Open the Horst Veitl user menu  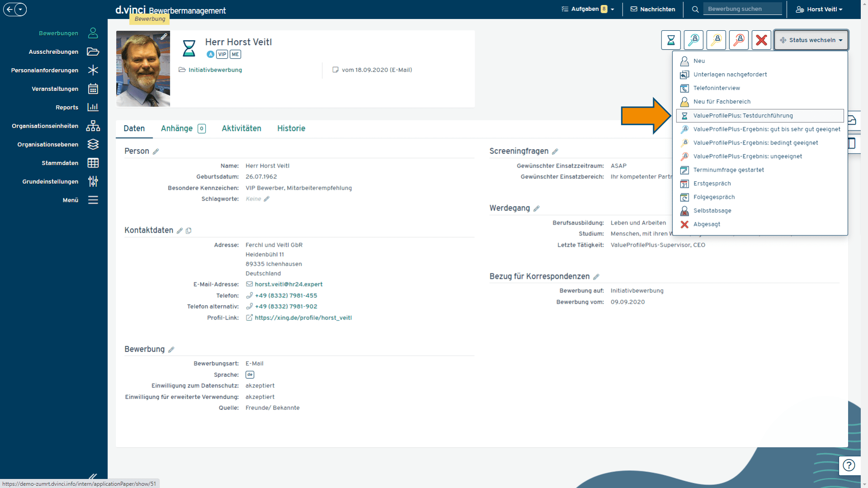pos(819,9)
